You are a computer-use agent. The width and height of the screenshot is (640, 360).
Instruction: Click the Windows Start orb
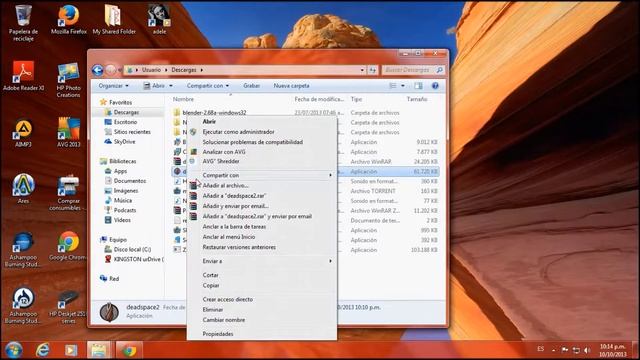[13, 350]
